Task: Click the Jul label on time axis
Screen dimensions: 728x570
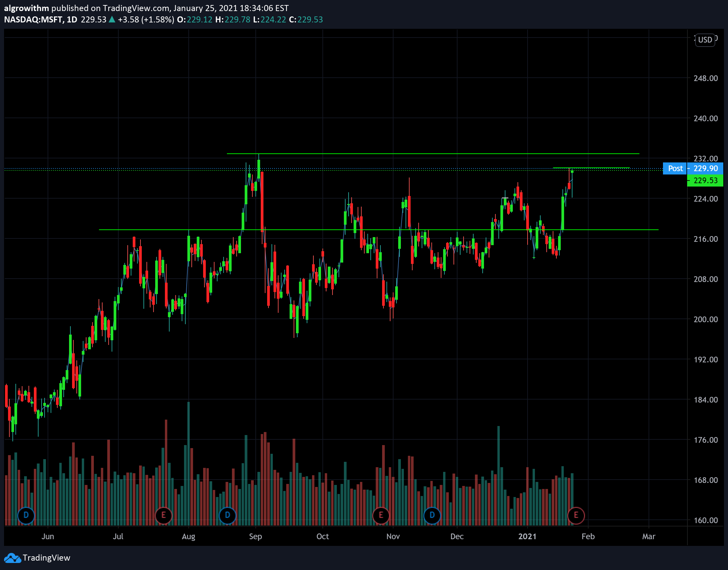Action: tap(118, 537)
